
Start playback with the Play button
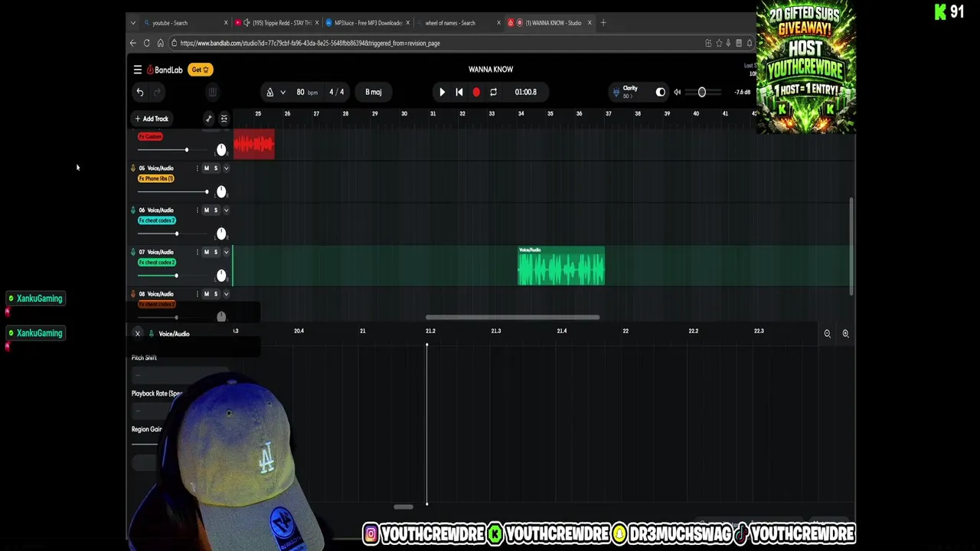[x=442, y=92]
